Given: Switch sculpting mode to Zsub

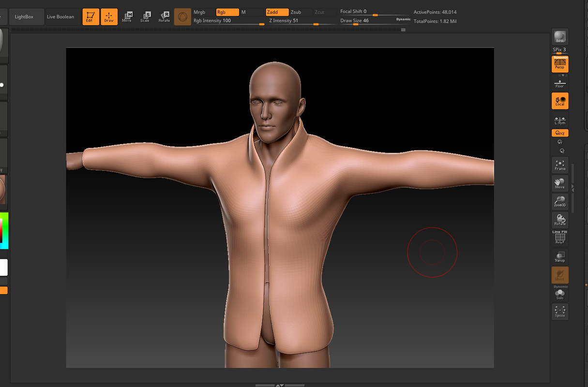Looking at the screenshot, I should [297, 12].
